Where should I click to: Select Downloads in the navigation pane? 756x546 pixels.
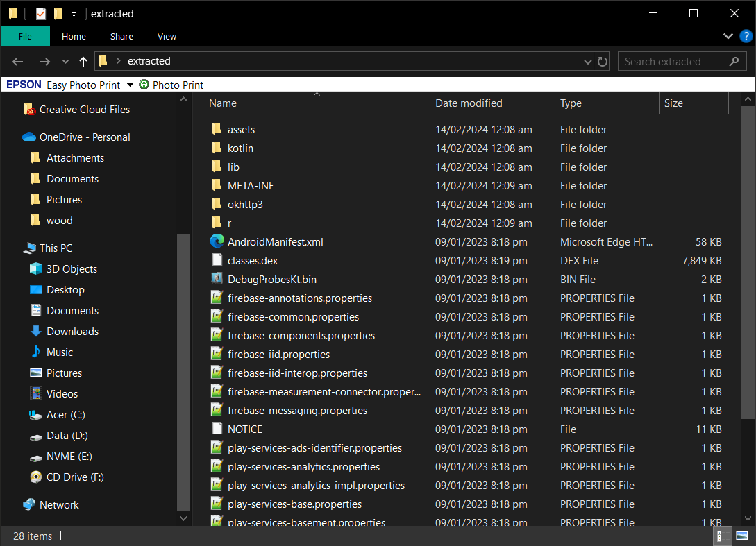tap(72, 331)
